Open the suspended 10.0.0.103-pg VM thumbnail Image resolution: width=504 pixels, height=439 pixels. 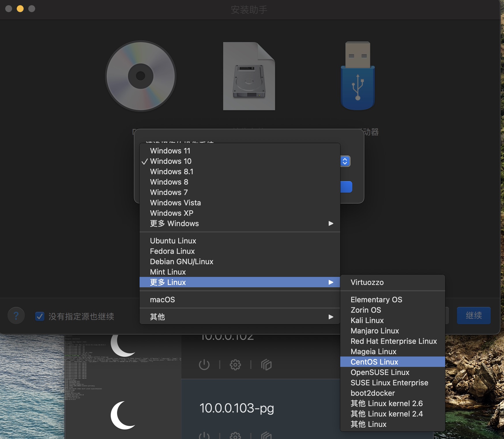tap(123, 415)
